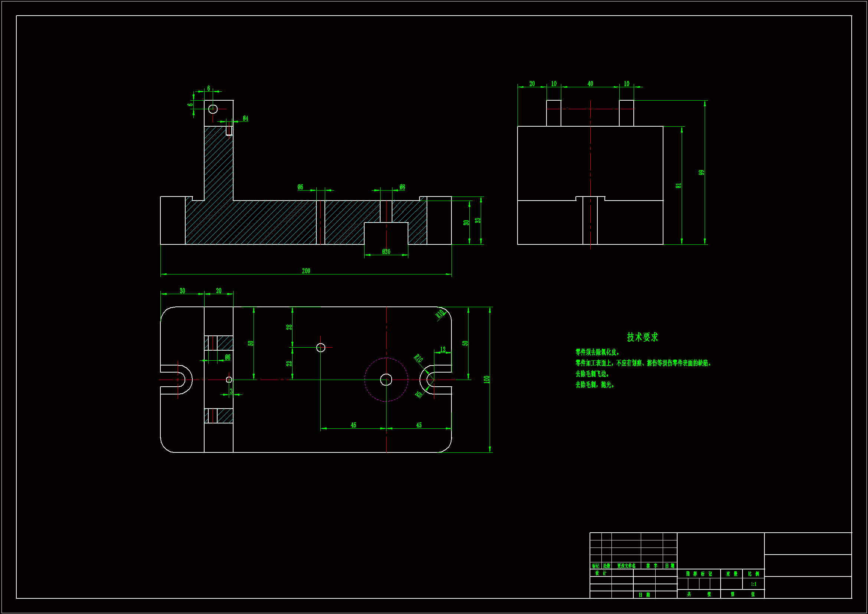Click the 99 height dimension in the side view

(701, 172)
